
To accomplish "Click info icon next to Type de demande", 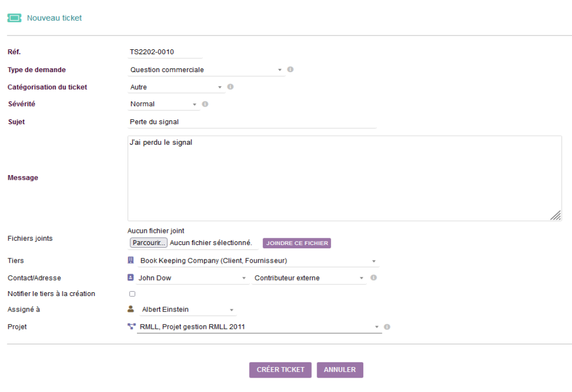I will coord(291,69).
